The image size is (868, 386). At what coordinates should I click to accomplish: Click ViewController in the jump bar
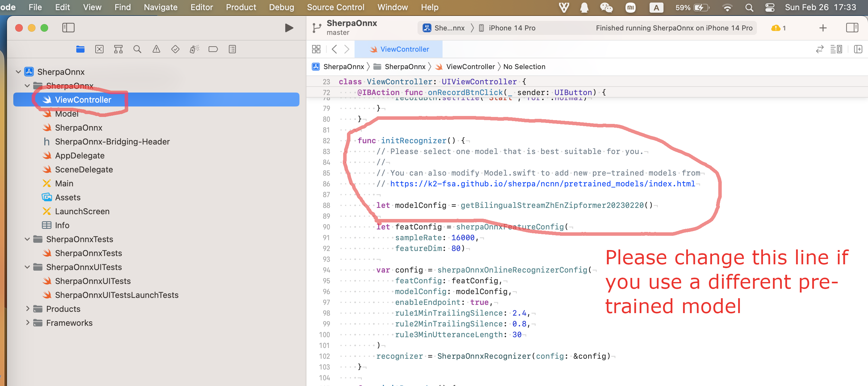pyautogui.click(x=465, y=67)
